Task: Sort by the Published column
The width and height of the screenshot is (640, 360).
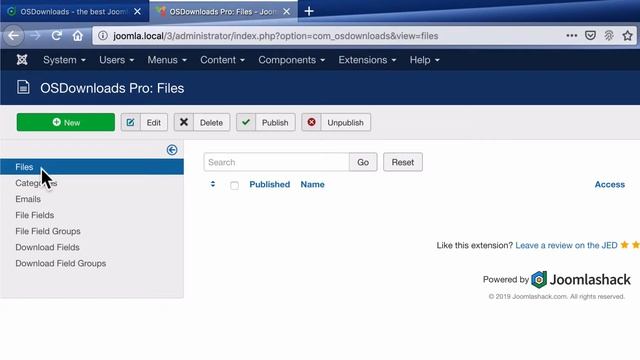Action: click(269, 184)
